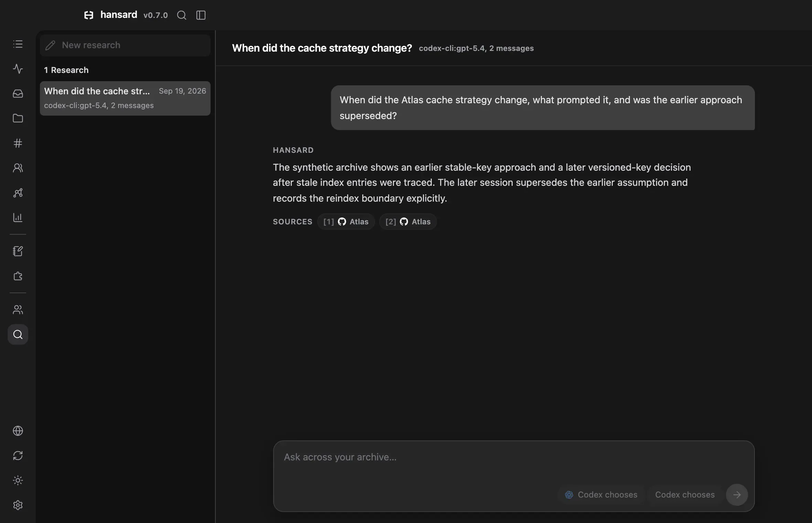Click the globe icon in sidebar

coord(18,431)
